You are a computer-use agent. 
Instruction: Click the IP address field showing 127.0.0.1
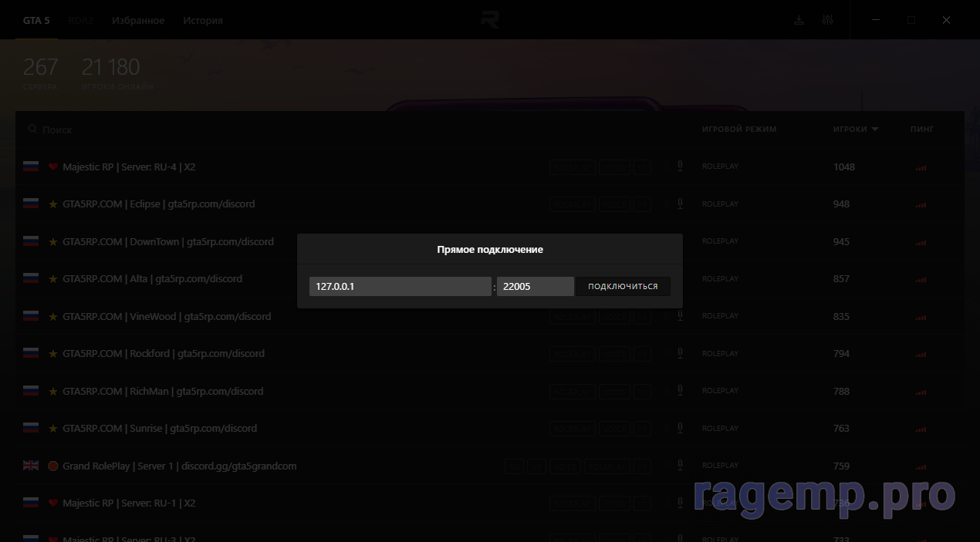[400, 286]
